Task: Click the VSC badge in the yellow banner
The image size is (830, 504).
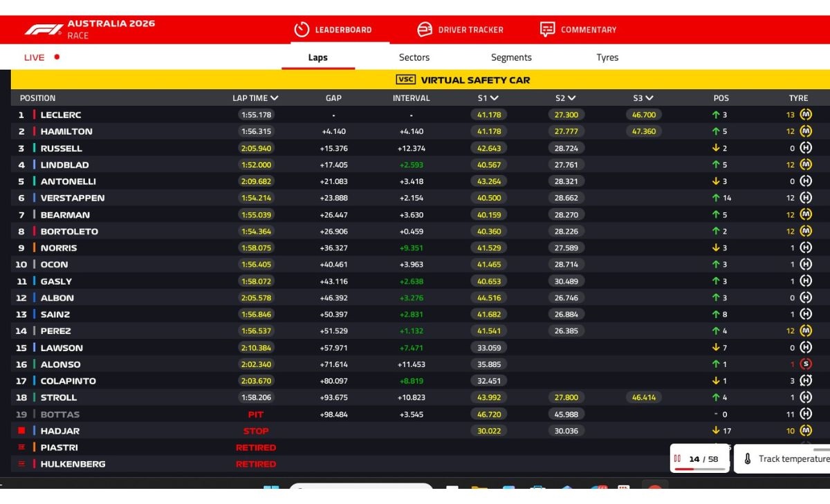Action: 405,80
